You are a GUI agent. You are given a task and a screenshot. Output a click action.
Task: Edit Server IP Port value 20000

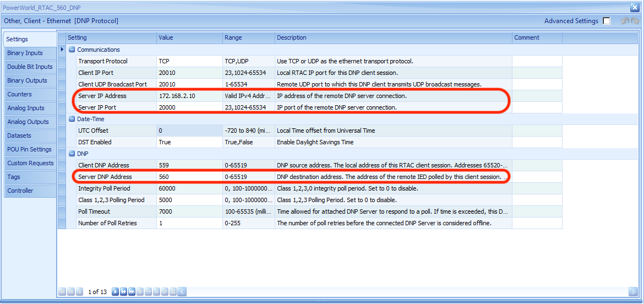[189, 107]
